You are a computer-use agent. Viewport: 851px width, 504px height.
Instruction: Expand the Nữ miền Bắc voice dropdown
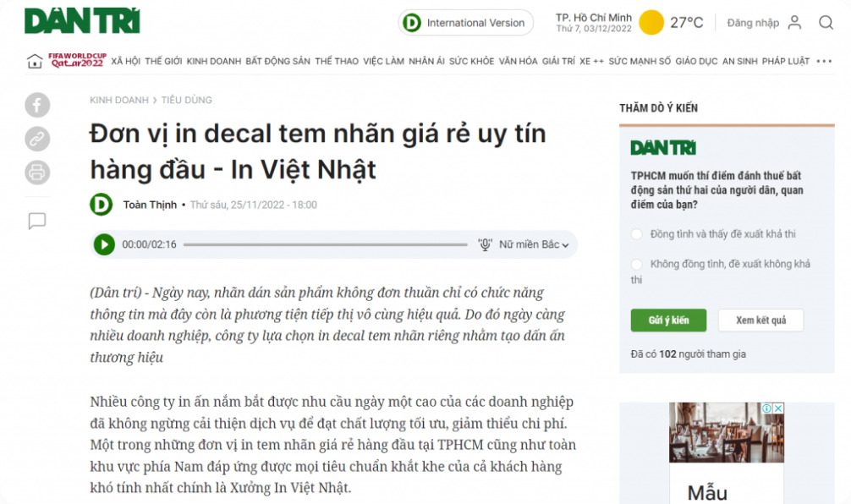pos(534,244)
